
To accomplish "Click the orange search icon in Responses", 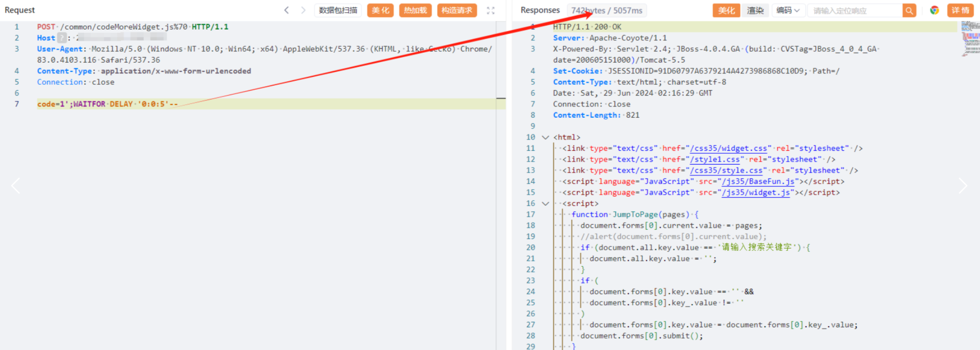I will pos(909,10).
